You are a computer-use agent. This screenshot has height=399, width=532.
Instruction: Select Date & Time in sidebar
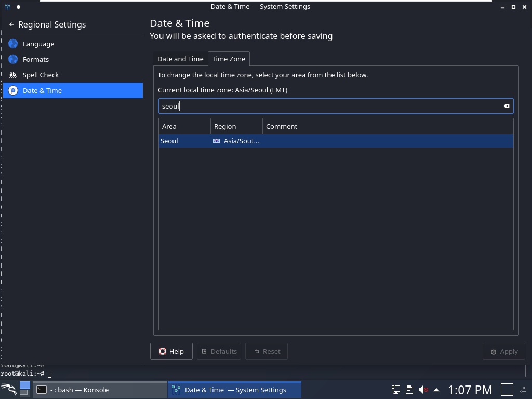pos(73,90)
